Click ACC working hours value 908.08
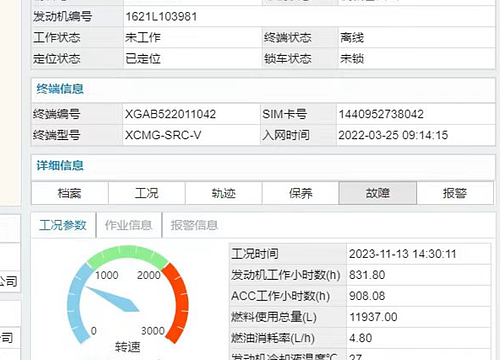This screenshot has height=360, width=500. 367,296
